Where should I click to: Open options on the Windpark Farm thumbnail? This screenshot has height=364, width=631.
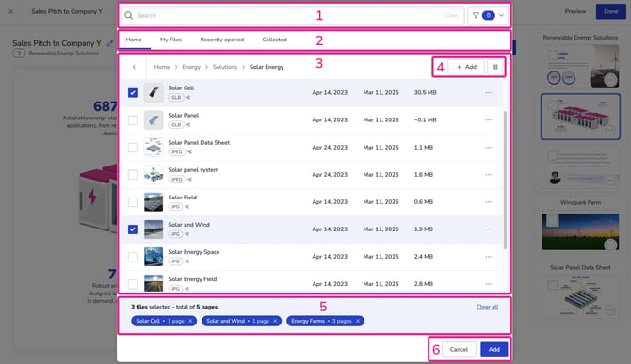point(610,245)
